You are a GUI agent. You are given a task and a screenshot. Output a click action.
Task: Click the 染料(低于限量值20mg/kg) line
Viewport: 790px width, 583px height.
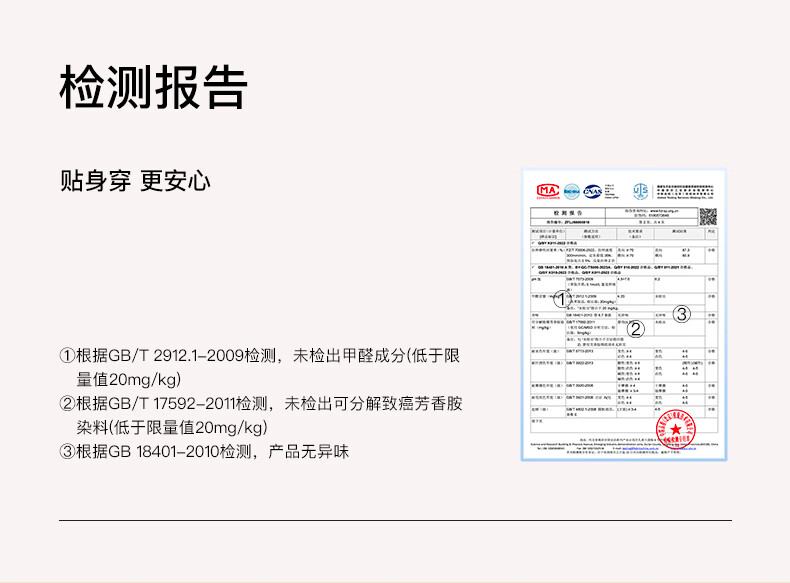172,427
